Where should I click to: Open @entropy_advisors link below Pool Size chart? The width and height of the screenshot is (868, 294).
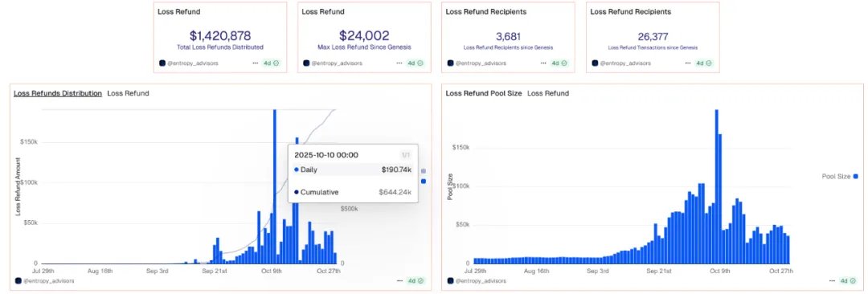481,280
